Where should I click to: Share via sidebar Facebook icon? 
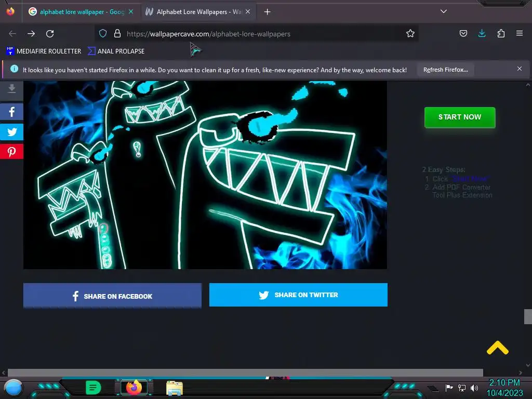[11, 112]
